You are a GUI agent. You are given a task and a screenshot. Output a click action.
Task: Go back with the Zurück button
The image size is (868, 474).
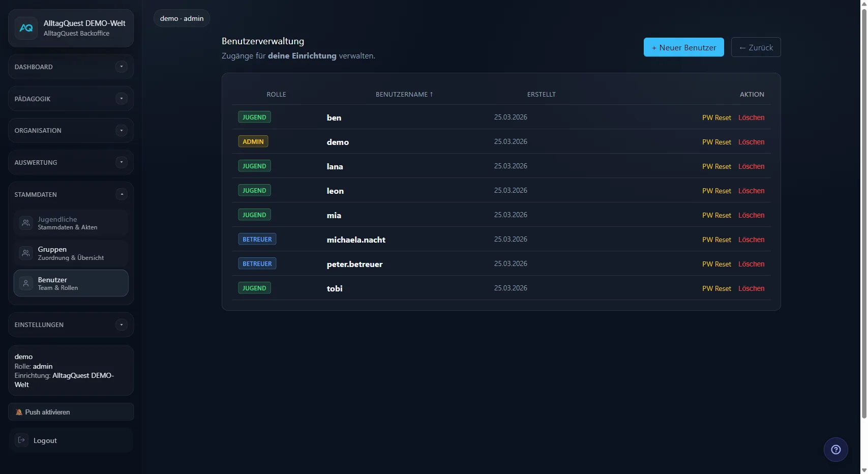point(756,47)
